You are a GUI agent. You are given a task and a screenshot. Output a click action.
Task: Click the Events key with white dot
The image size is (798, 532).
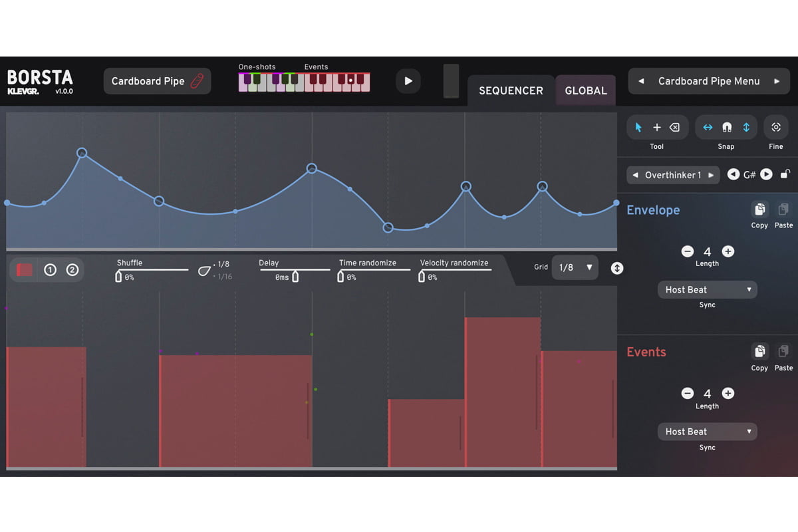tap(350, 80)
